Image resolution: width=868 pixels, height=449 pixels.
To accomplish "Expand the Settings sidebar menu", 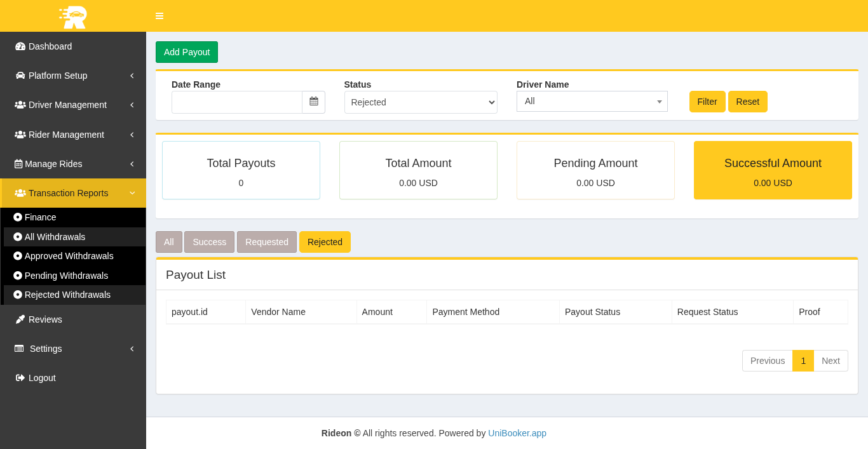I will 73,349.
